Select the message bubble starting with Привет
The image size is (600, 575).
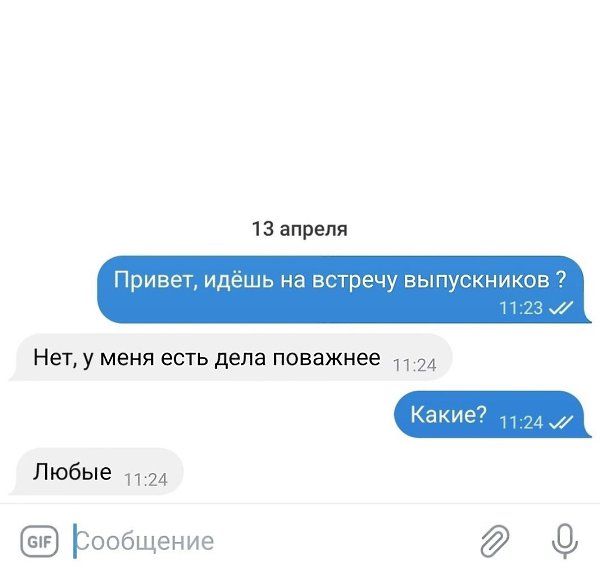[343, 290]
